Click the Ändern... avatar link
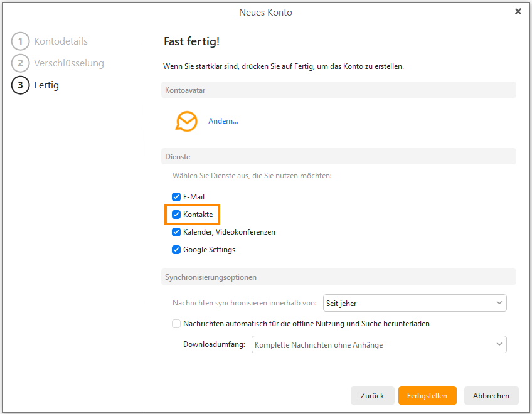The width and height of the screenshot is (532, 414). [223, 121]
